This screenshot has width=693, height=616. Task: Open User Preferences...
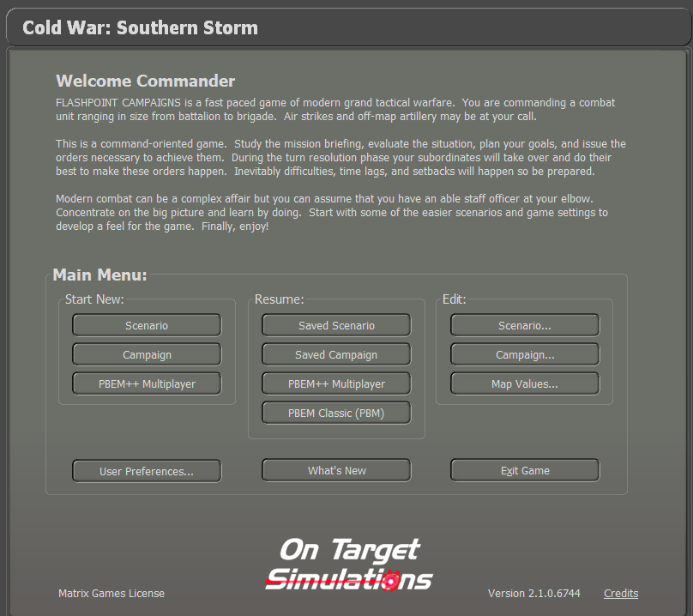[147, 471]
